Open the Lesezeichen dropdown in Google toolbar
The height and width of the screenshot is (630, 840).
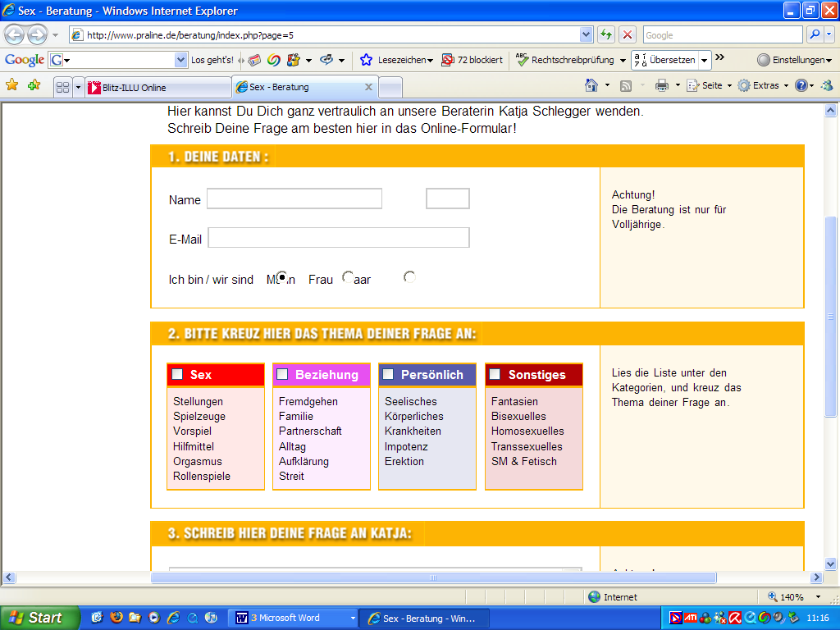tap(404, 60)
